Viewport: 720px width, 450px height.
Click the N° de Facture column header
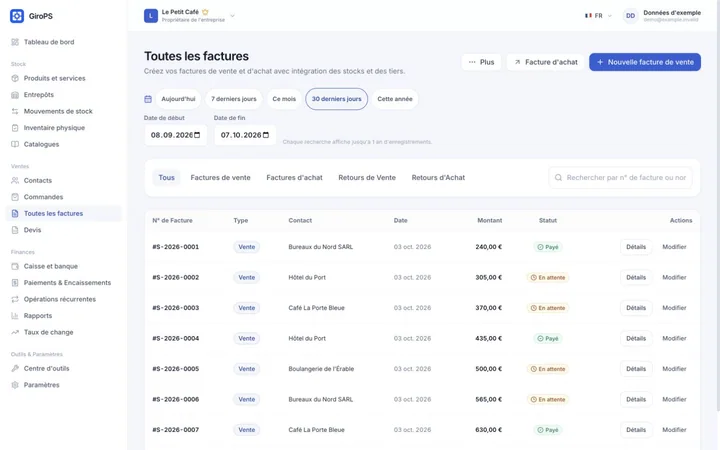172,220
